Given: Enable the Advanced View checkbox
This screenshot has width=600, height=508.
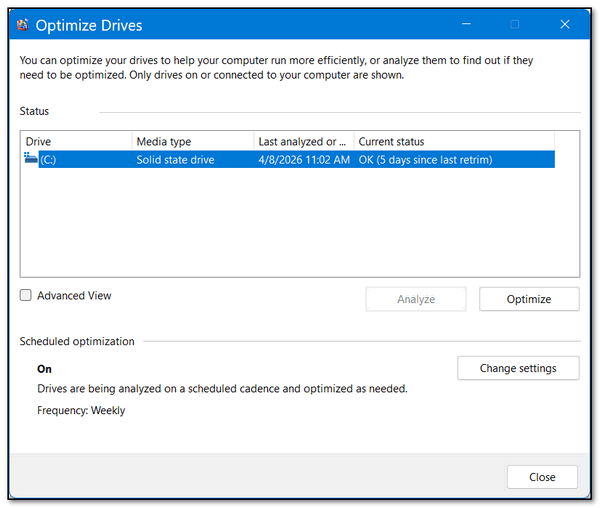Looking at the screenshot, I should tap(27, 296).
